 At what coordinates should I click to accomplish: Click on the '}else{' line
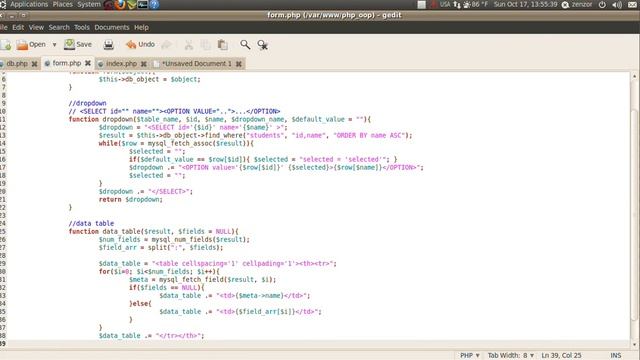tap(140, 304)
